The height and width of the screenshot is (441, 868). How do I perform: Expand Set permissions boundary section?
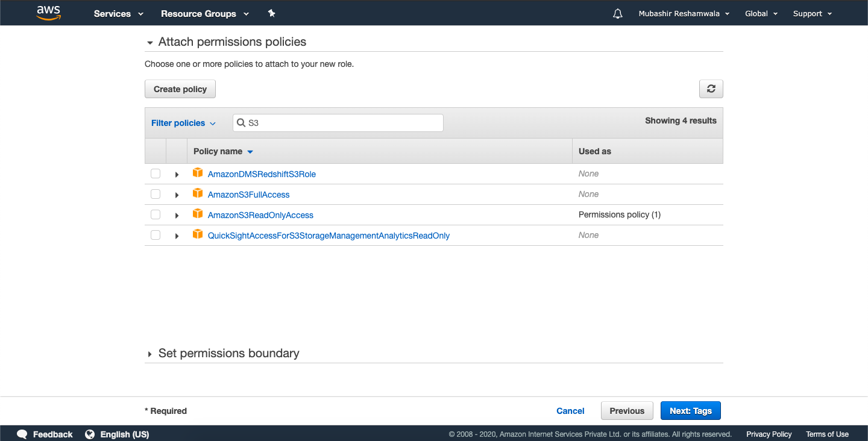(150, 354)
